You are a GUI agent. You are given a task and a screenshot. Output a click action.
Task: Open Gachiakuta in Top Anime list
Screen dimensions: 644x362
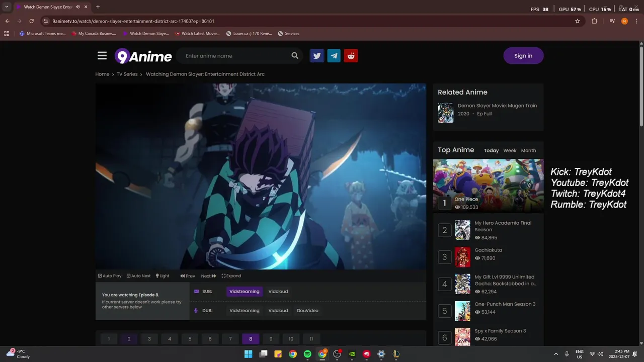click(488, 250)
